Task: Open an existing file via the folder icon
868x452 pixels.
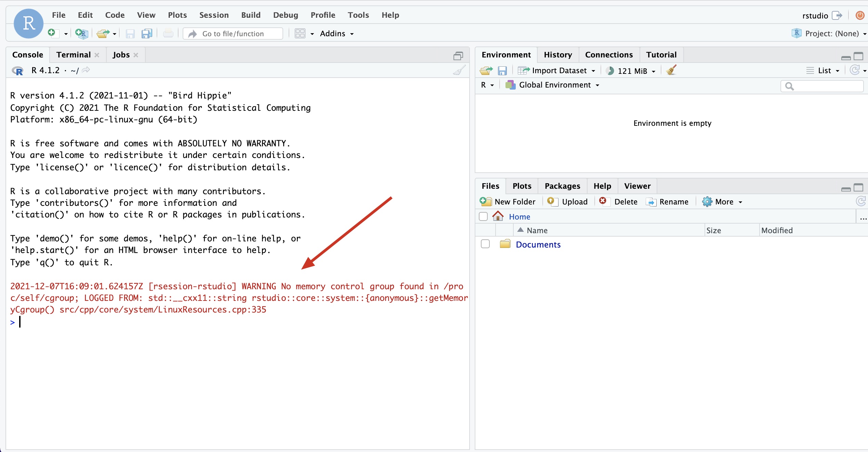Action: point(103,33)
